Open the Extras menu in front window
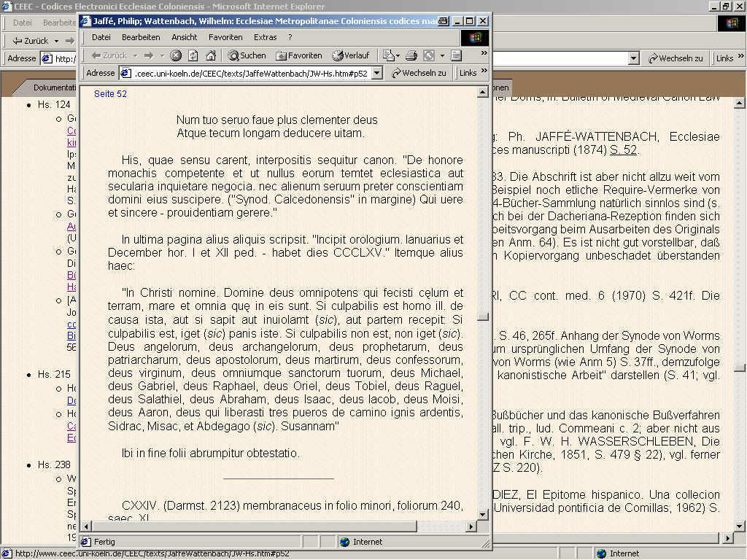This screenshot has width=747, height=560. pyautogui.click(x=265, y=37)
